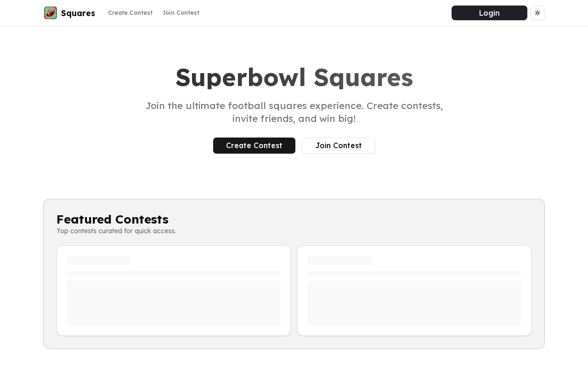Click the Featured Contests section heading

pos(113,219)
